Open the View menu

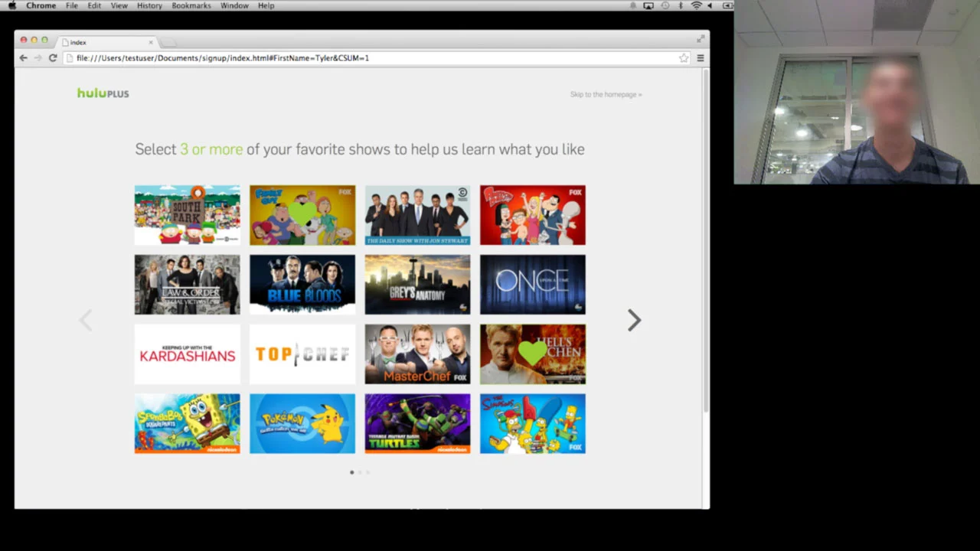[x=119, y=5]
